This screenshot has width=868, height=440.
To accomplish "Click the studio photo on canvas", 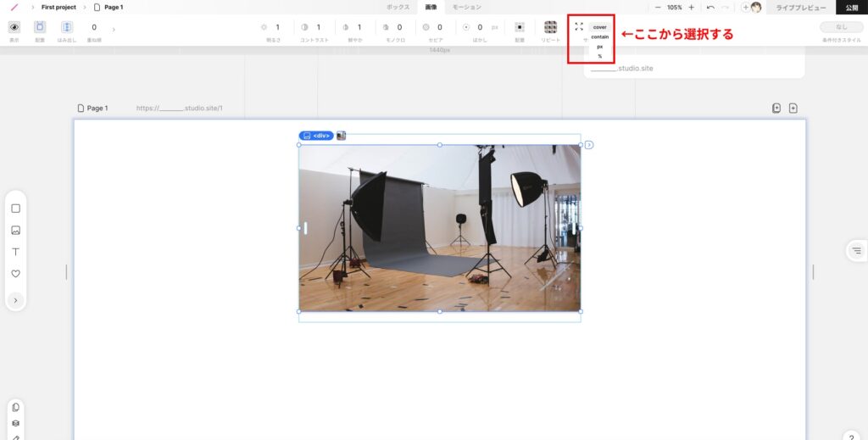I will pos(439,227).
